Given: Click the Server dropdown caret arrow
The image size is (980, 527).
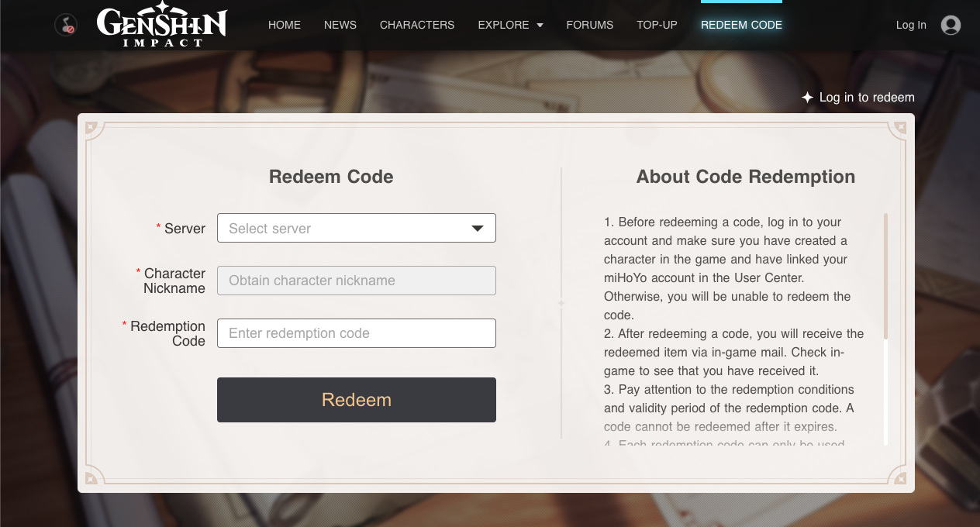Looking at the screenshot, I should [478, 229].
